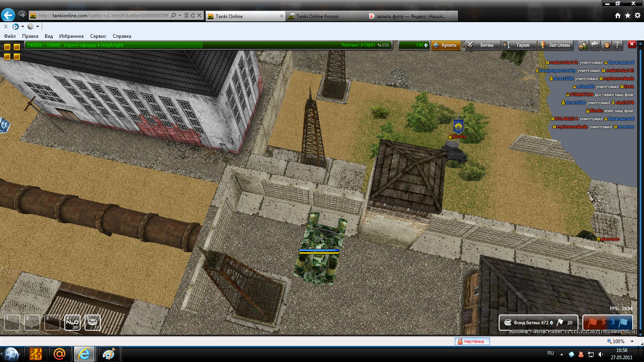This screenshot has width=644, height=362.
Task: Open the Избранное menu
Action: [72, 36]
